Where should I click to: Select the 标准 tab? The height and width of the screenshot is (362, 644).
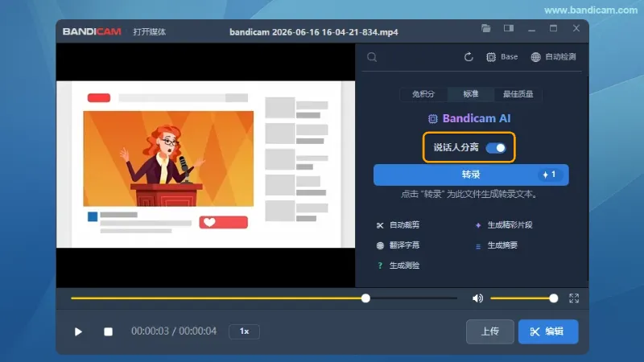(x=471, y=94)
